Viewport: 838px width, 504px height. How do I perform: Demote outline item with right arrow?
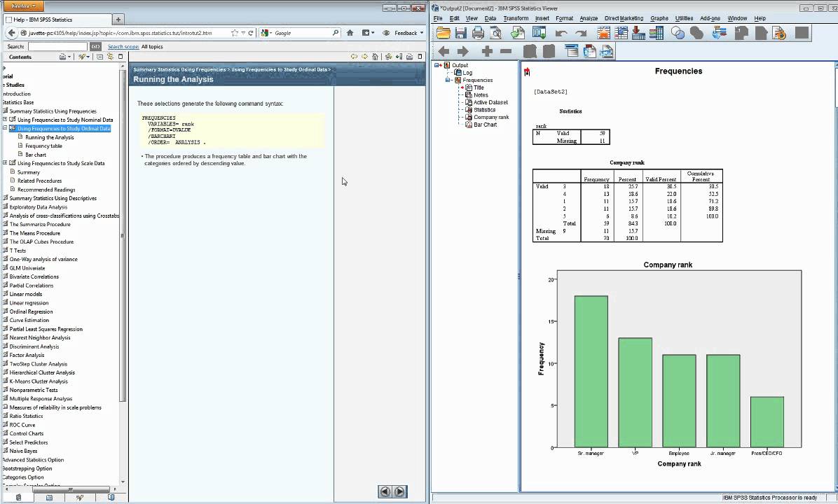point(463,51)
